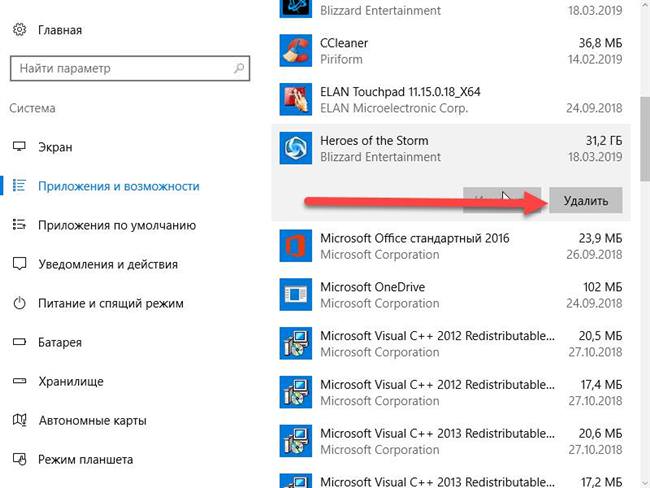Viewport: 650px width, 488px height.
Task: Click the Найти параметр search field
Action: click(130, 68)
